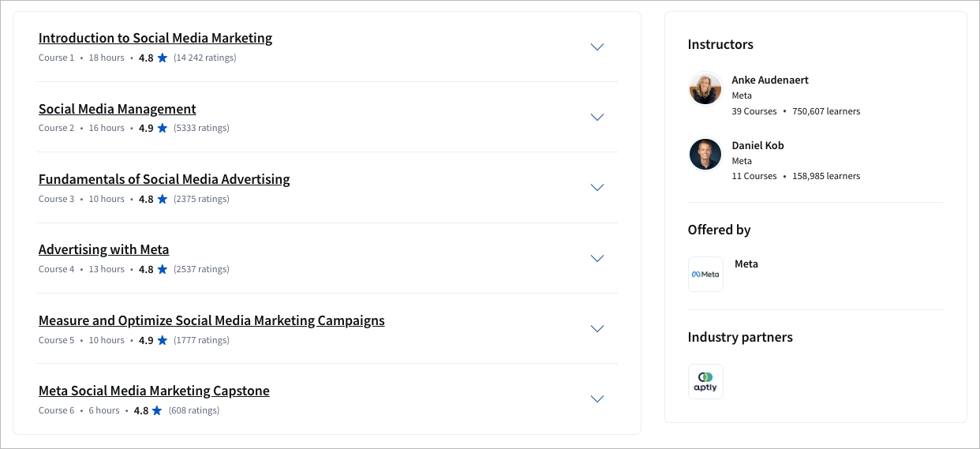The height and width of the screenshot is (449, 980).
Task: Expand the Advertising with Meta course chevron
Action: pos(597,258)
